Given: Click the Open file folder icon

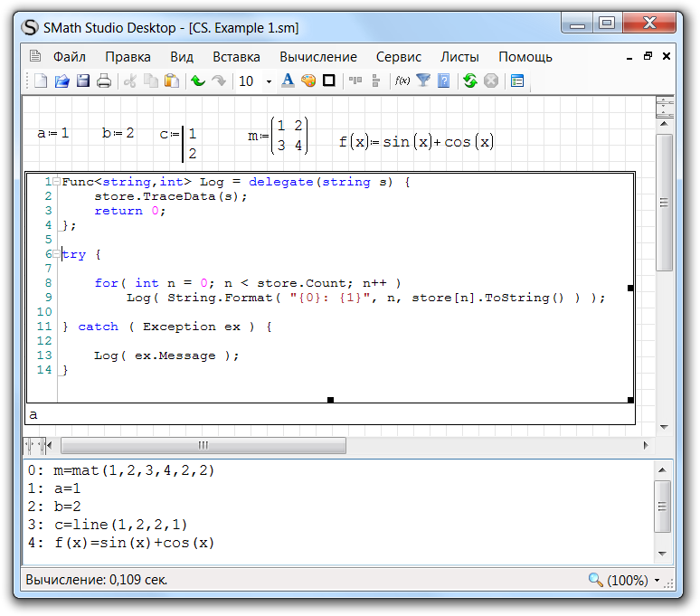Looking at the screenshot, I should [61, 81].
